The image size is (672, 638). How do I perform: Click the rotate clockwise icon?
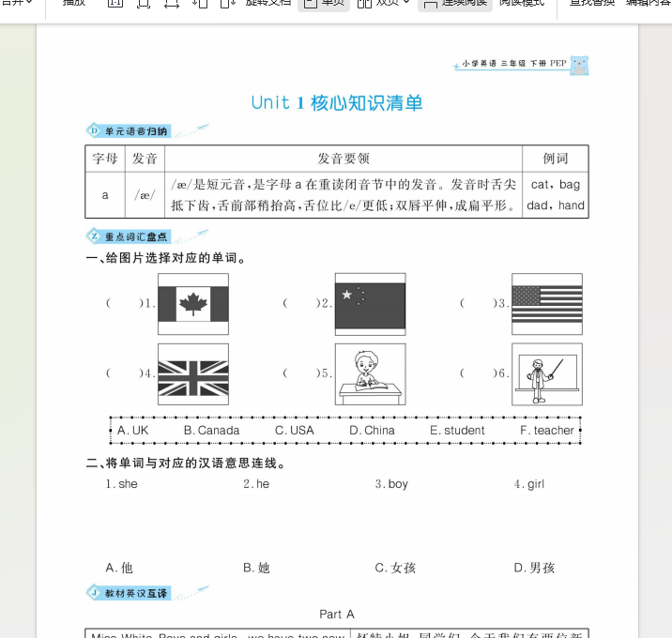coord(228,4)
